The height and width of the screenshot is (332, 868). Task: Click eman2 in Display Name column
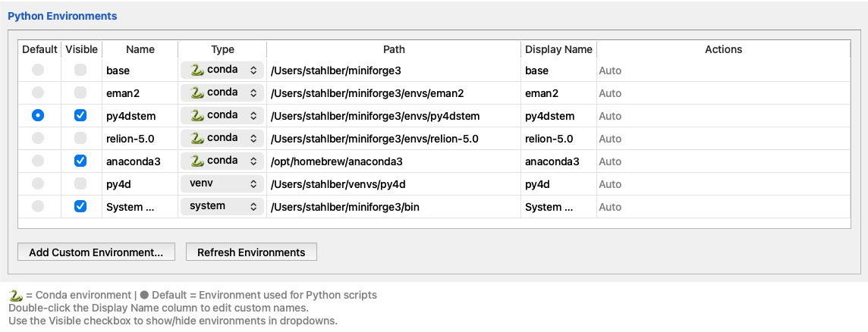(542, 93)
